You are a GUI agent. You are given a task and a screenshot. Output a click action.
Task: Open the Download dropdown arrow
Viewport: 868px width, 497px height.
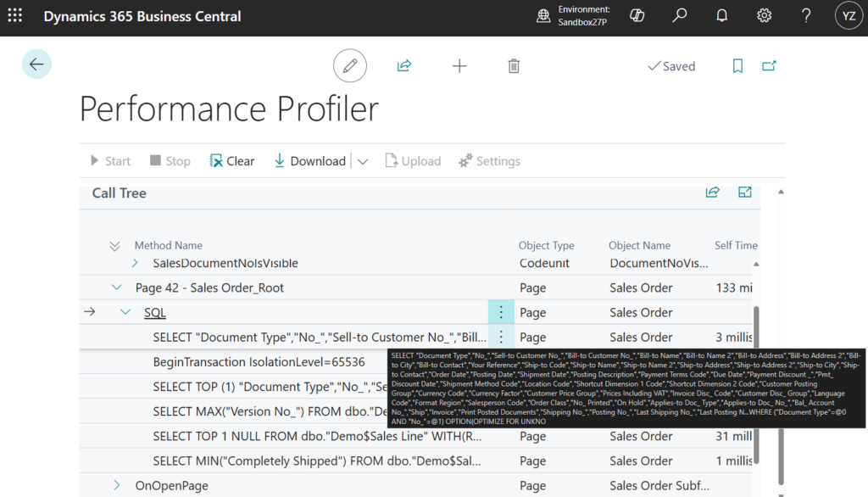(363, 161)
